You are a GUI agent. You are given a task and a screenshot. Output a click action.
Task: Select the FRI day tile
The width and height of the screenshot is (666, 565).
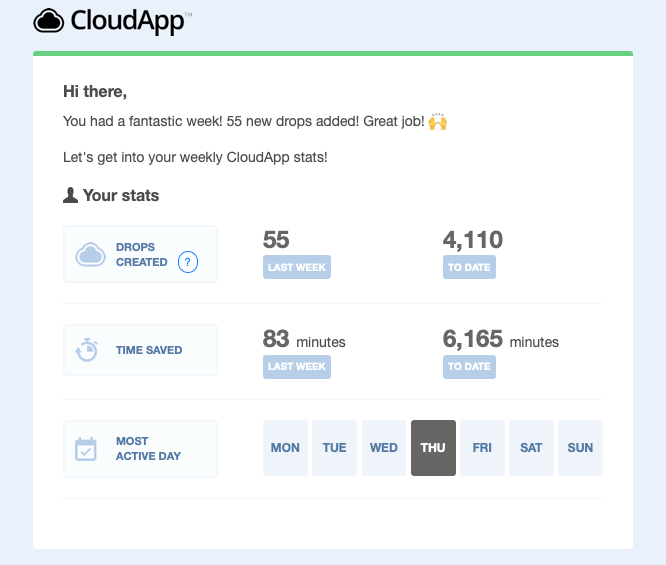coord(483,448)
